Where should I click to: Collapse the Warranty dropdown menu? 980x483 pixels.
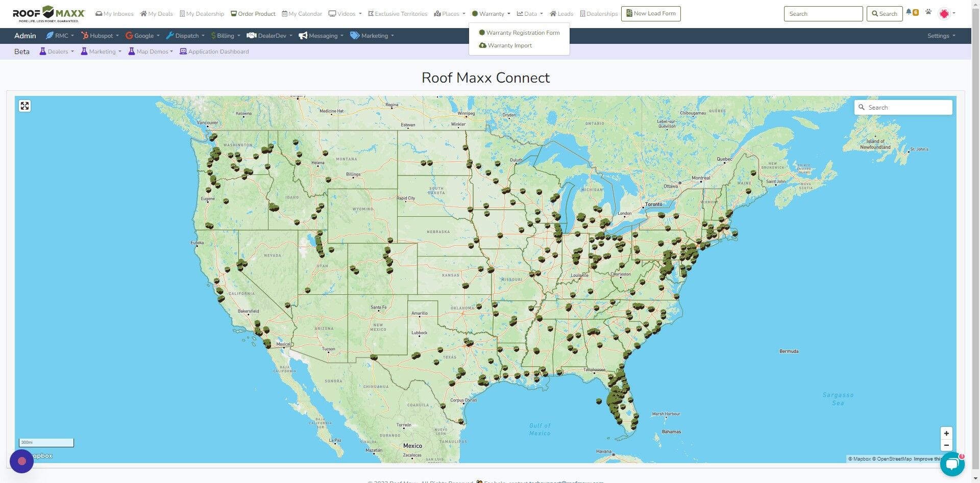491,14
